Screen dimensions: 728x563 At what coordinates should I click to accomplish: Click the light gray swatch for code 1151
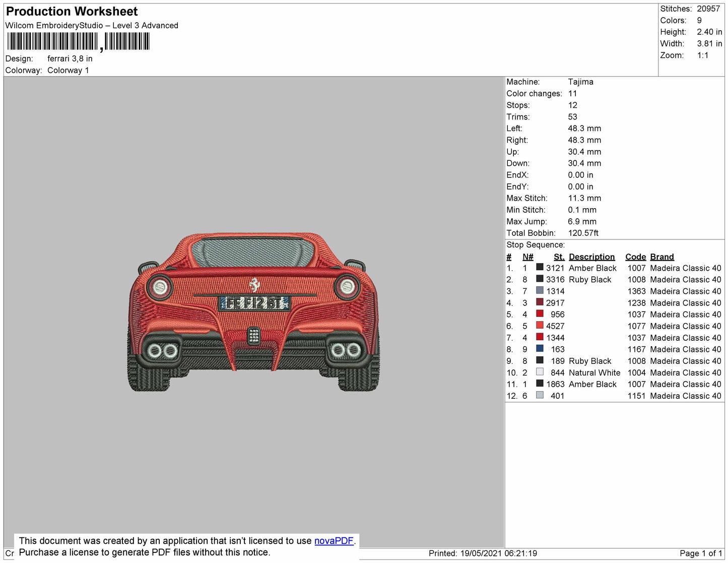(540, 395)
